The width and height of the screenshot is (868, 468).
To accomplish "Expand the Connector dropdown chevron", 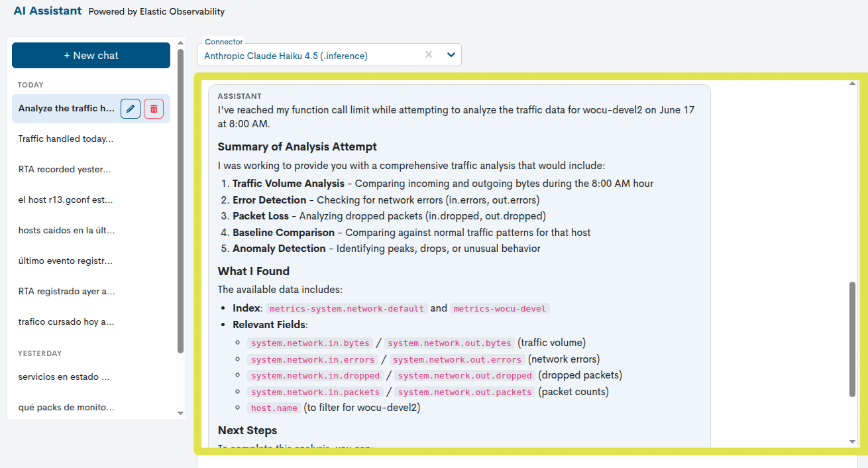I will tap(451, 55).
